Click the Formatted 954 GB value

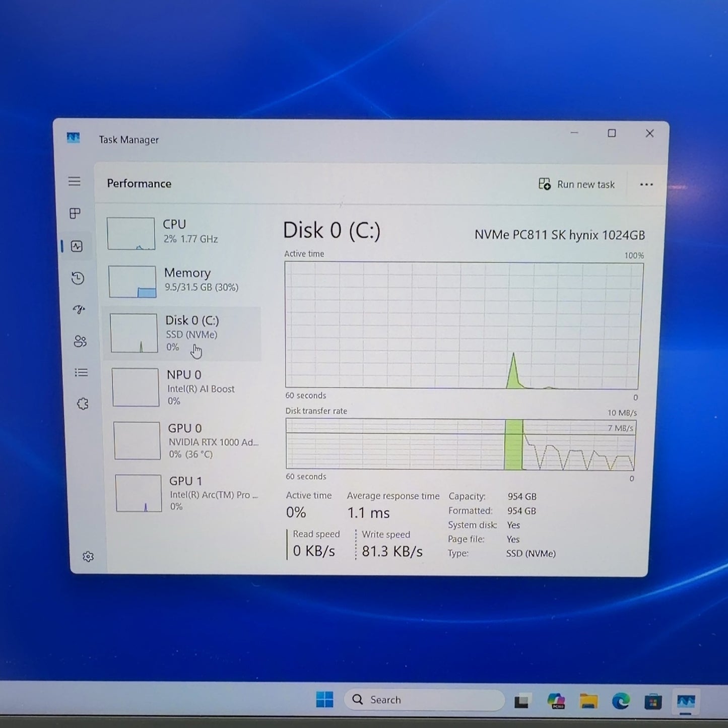pos(521,511)
